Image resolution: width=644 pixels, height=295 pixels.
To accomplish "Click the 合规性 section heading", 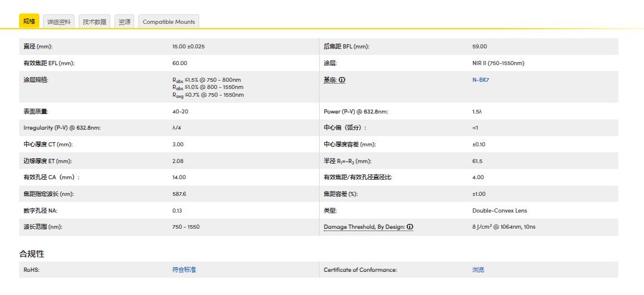I will click(32, 254).
